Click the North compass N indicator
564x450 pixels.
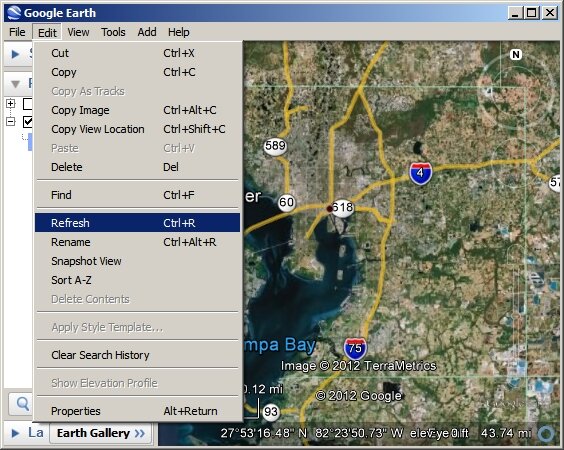pyautogui.click(x=516, y=54)
